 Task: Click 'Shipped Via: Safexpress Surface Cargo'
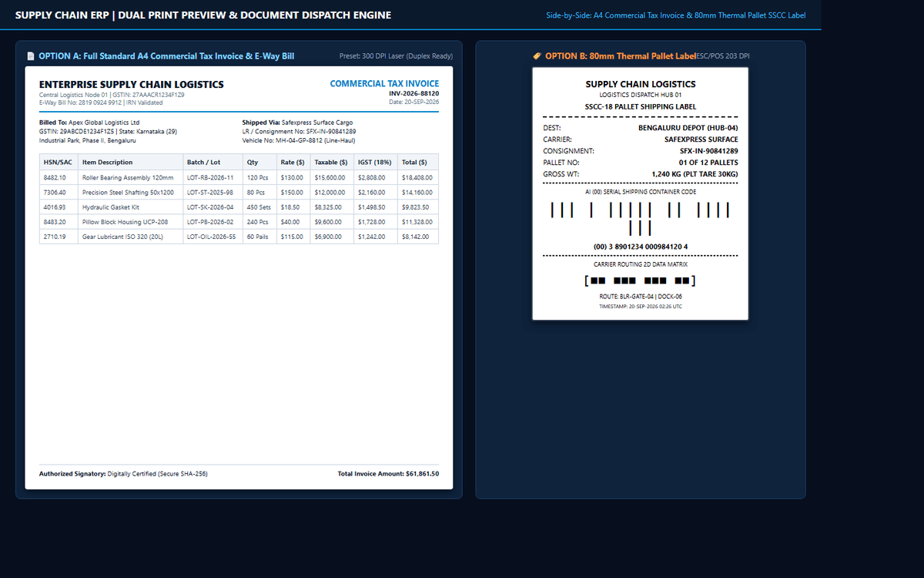(297, 122)
